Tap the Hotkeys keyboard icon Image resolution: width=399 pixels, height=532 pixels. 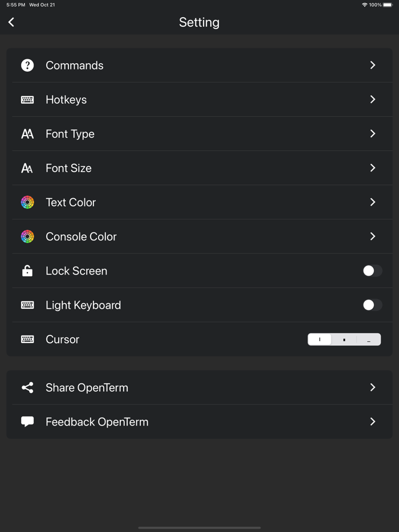tap(27, 100)
